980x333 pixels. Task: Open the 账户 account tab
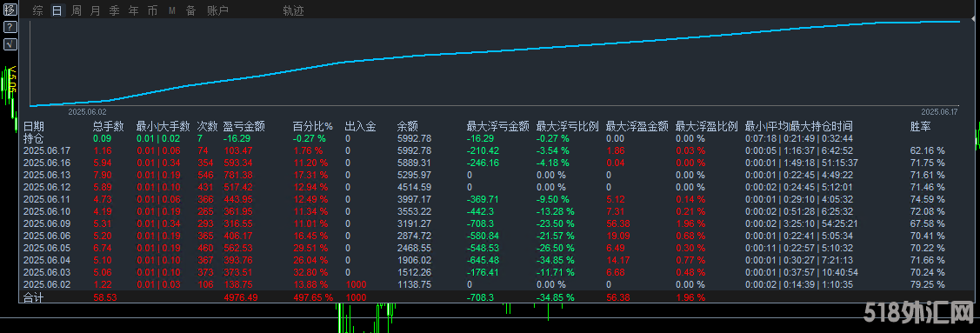(x=217, y=10)
